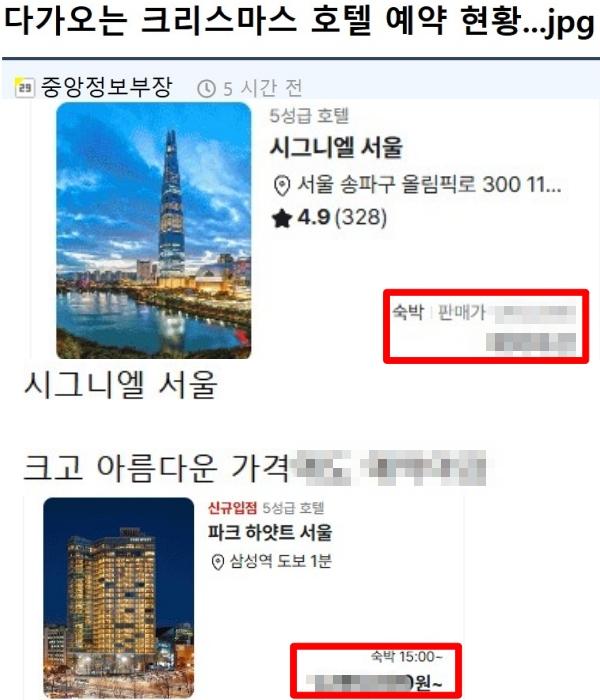This screenshot has height=700, width=600.
Task: Click the caption text 크고 아름다운 가격
Action: 157,467
